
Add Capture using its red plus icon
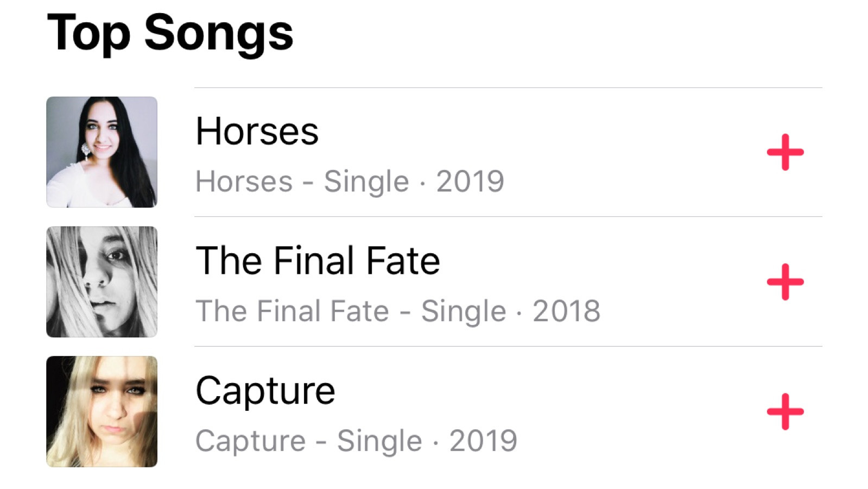point(785,412)
